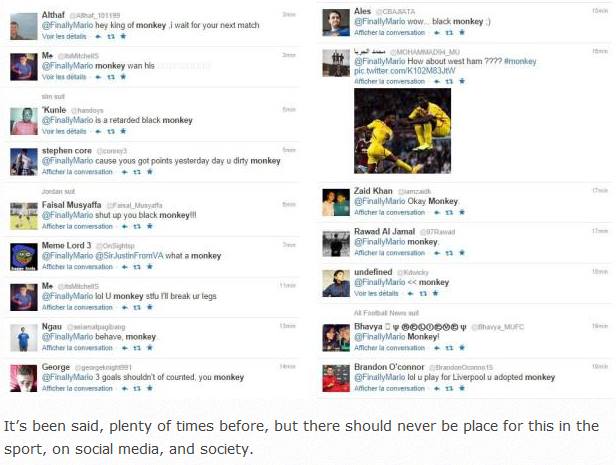The image size is (616, 465).
Task: Reply arrow on Ales's tweet
Action: (434, 32)
